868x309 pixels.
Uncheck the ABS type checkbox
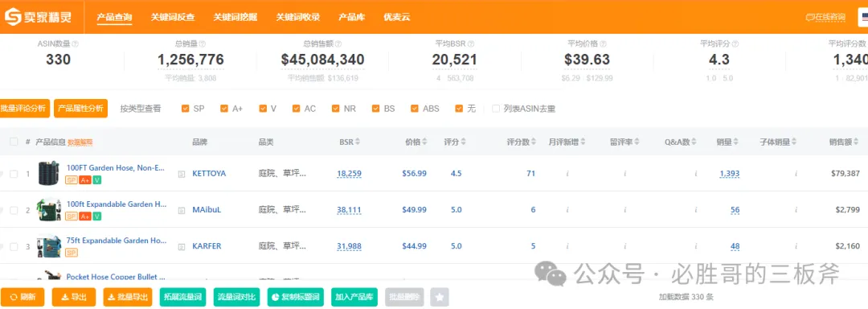tap(416, 109)
